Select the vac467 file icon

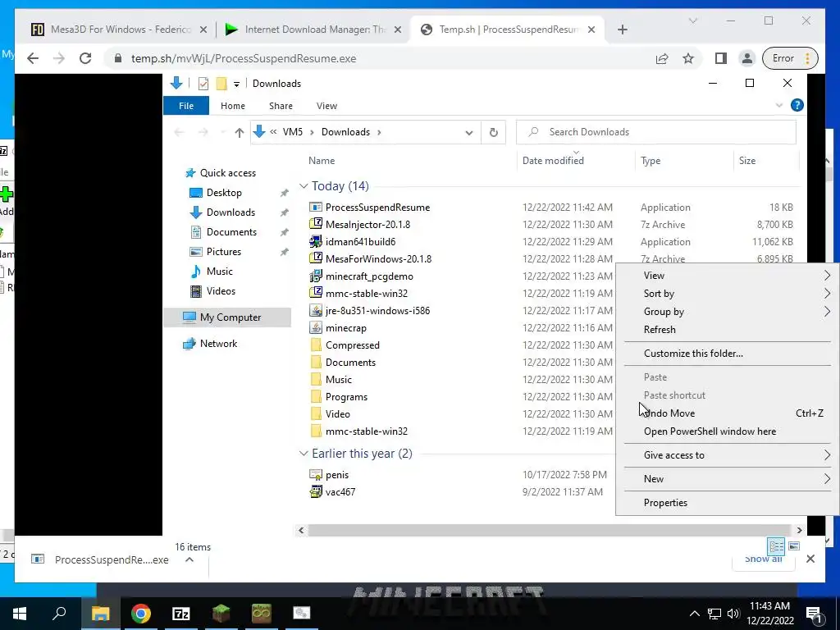[x=316, y=491]
